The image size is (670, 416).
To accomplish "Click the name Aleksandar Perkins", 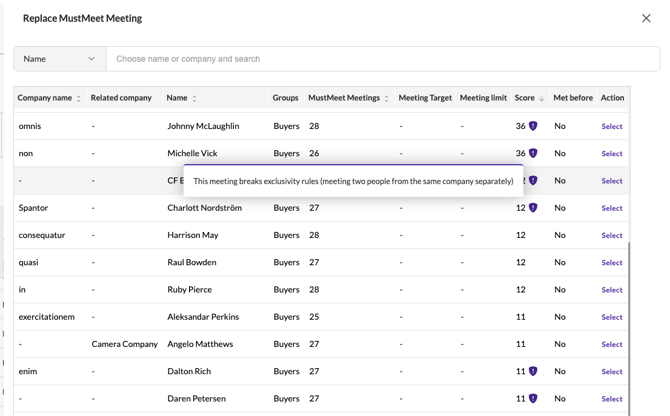I will pos(203,317).
